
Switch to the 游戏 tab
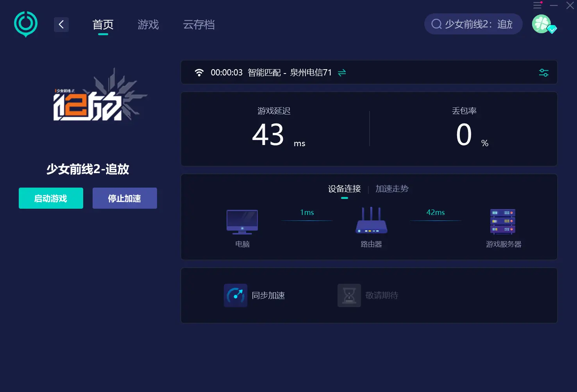[148, 25]
